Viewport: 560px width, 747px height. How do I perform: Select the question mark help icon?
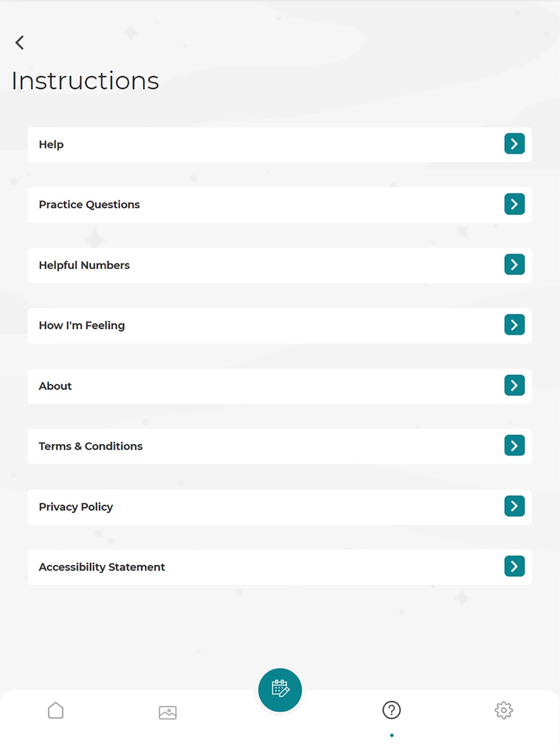point(391,710)
